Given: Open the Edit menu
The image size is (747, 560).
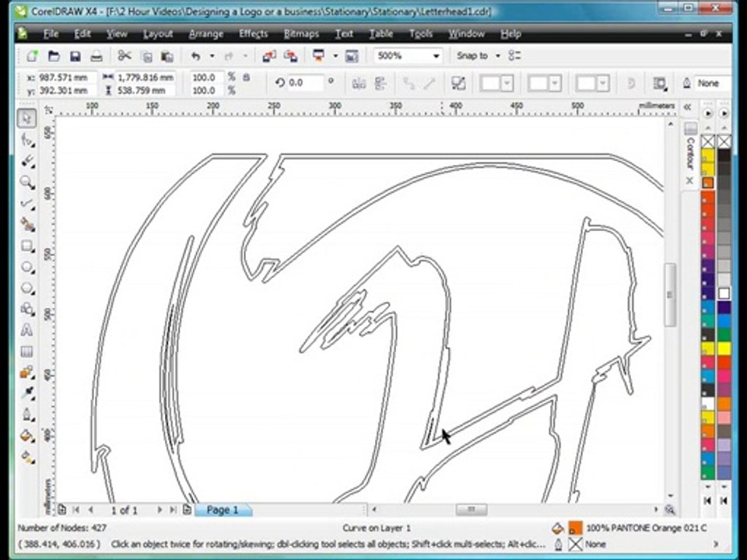Looking at the screenshot, I should pos(82,33).
